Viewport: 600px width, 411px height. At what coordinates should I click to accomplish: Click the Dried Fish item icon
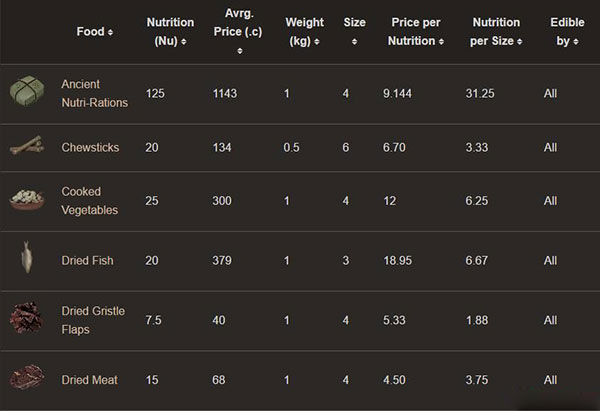[x=27, y=257]
